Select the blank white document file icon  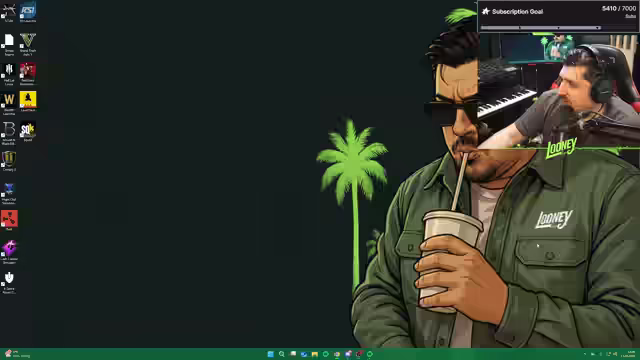tap(9, 44)
